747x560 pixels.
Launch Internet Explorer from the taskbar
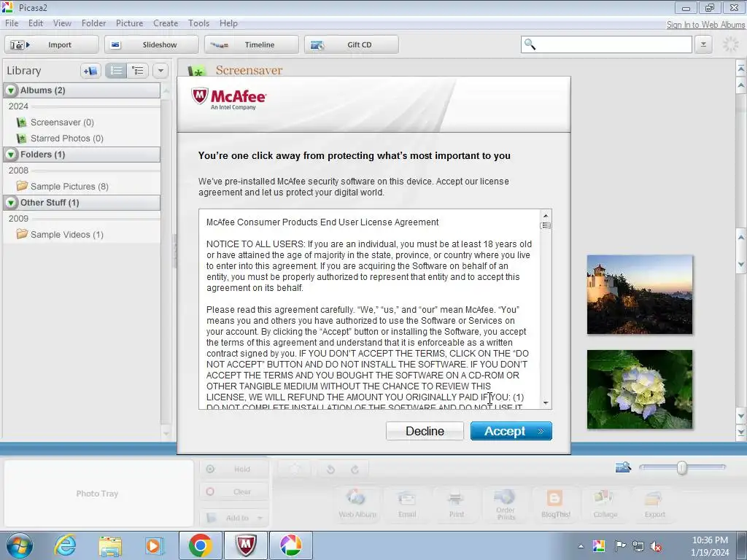(65, 545)
